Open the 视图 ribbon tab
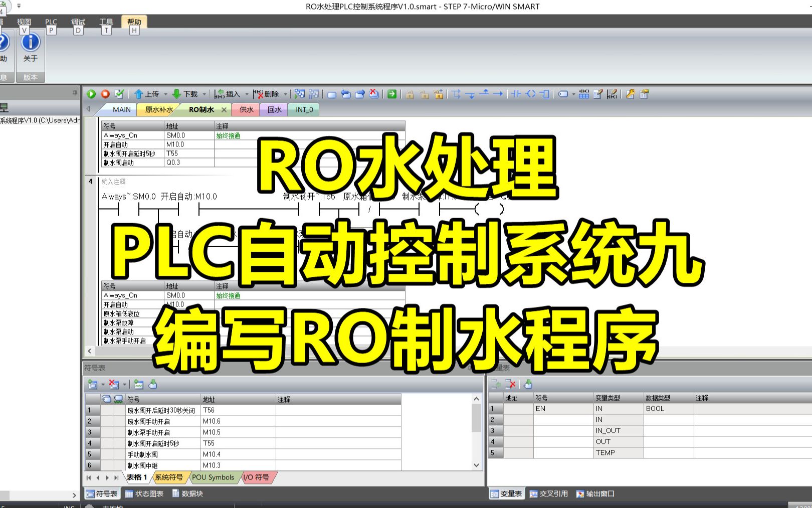 click(24, 22)
